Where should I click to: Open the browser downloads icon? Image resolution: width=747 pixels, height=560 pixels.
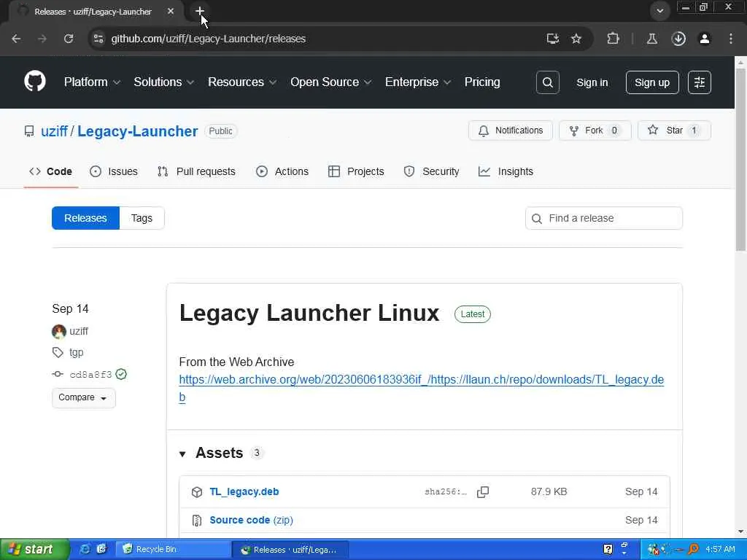tap(678, 39)
